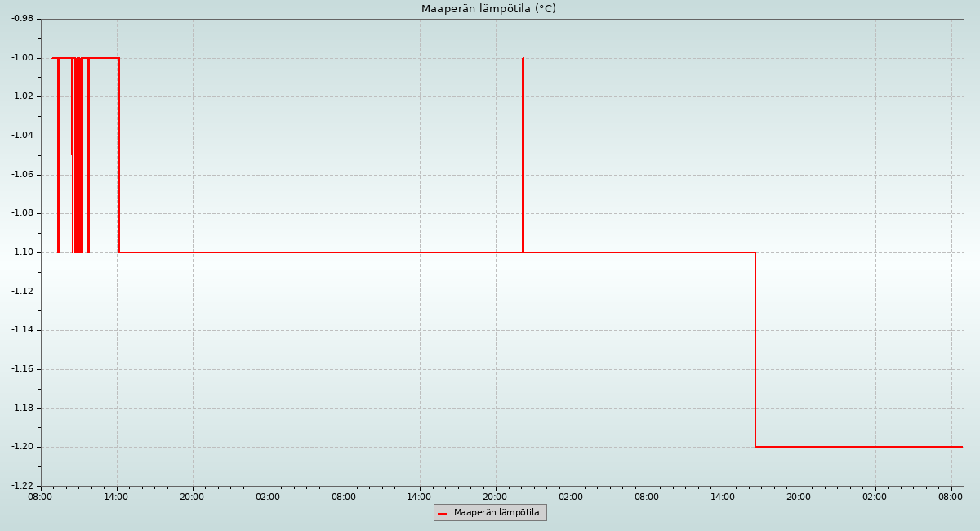
Task: Click the rightmost 08:00 x-axis label
Action: [x=951, y=497]
